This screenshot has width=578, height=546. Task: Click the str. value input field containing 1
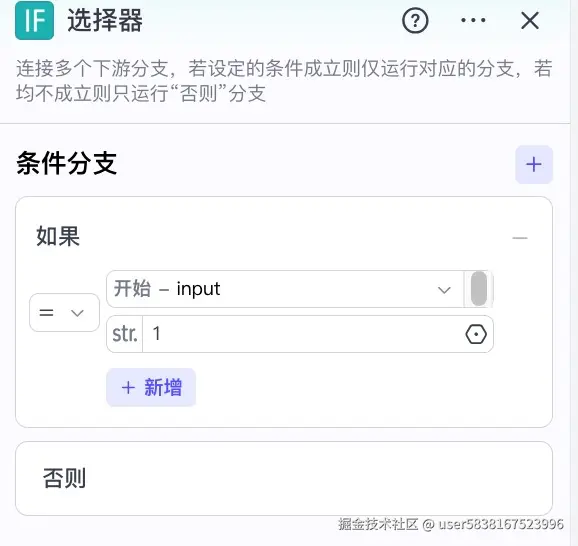[x=300, y=334]
